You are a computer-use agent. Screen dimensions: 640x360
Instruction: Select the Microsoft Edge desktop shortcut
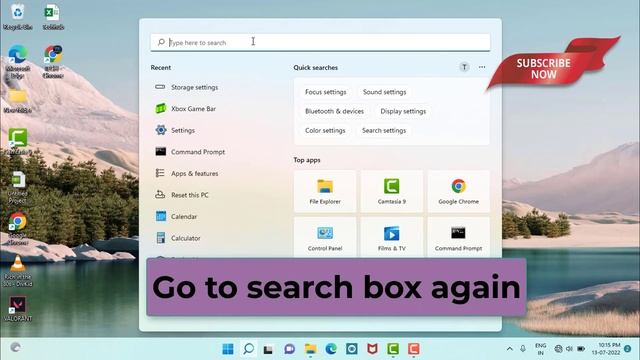(x=18, y=62)
